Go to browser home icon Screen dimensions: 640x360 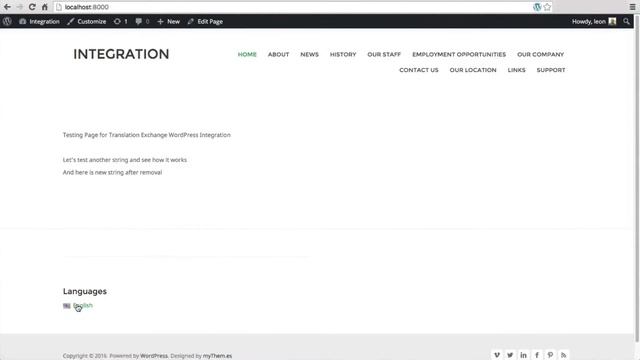coord(44,7)
